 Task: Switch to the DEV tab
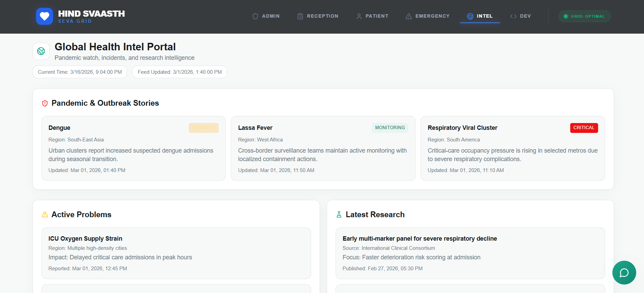[x=521, y=16]
